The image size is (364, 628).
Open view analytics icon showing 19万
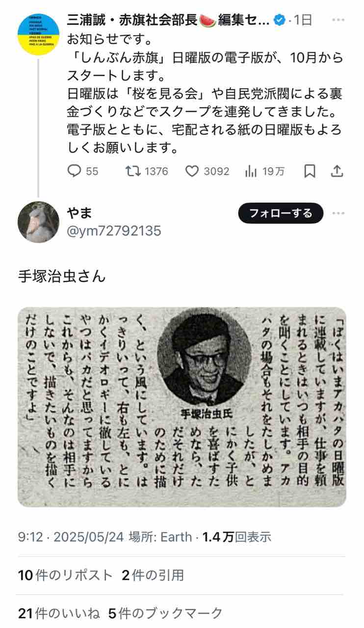pyautogui.click(x=251, y=171)
